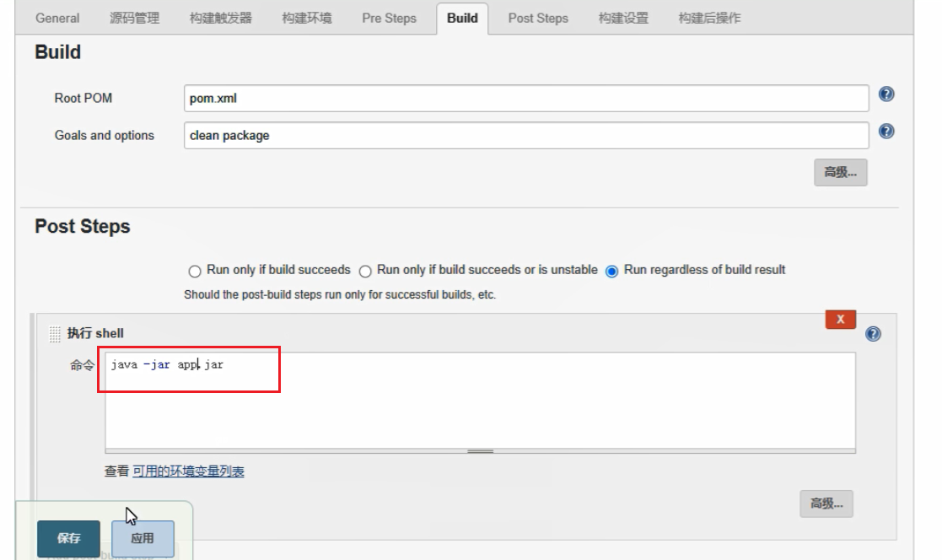The width and height of the screenshot is (942, 560).
Task: Open the 构建触发器 tab
Action: [220, 18]
